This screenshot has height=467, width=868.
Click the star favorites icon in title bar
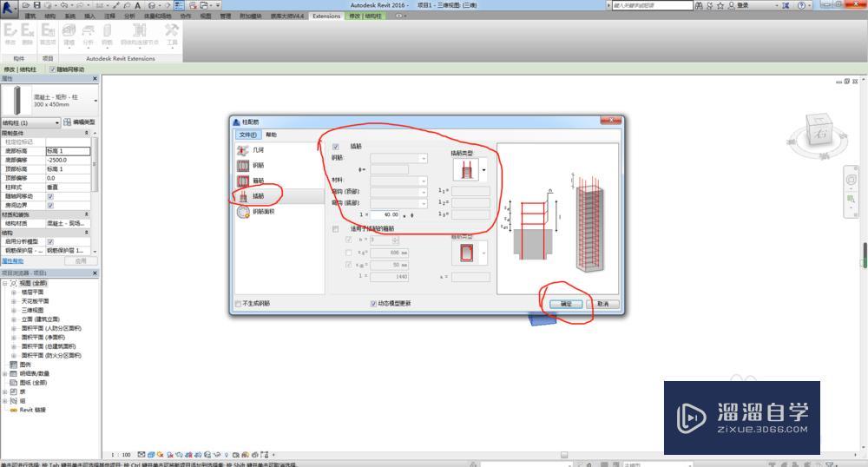coord(720,5)
